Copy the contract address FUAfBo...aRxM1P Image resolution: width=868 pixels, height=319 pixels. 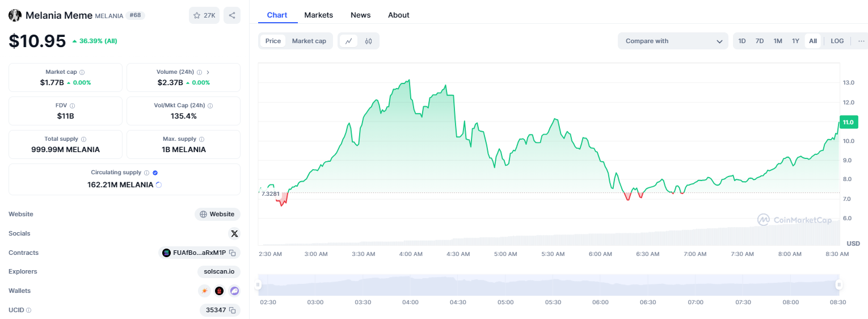pos(233,253)
